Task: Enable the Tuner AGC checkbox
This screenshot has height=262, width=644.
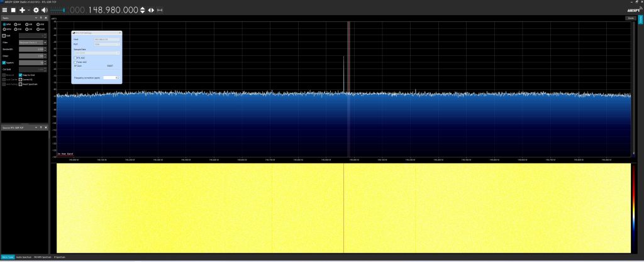Action: click(x=75, y=62)
